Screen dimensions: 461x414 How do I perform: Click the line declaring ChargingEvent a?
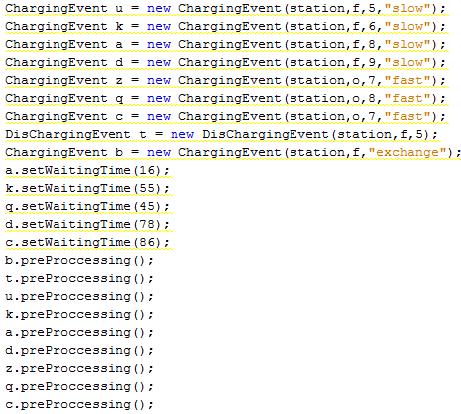(225, 45)
